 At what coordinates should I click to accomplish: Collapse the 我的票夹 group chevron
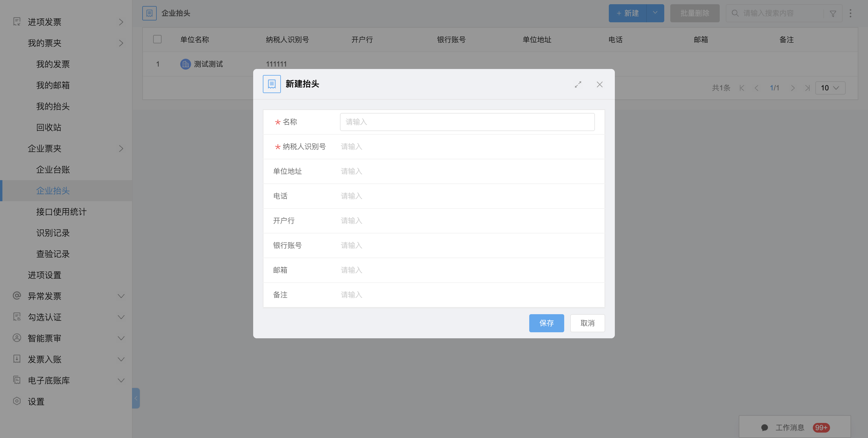[x=121, y=43]
